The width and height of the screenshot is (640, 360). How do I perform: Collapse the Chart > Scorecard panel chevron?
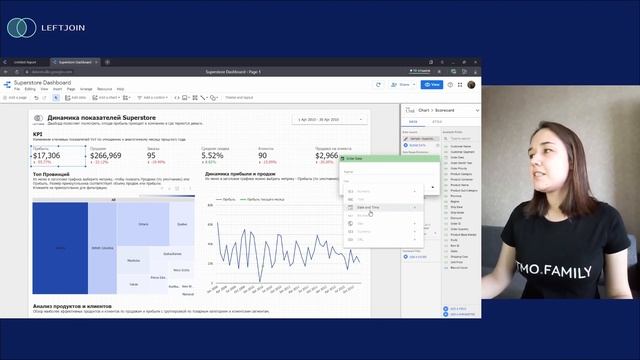(477, 111)
